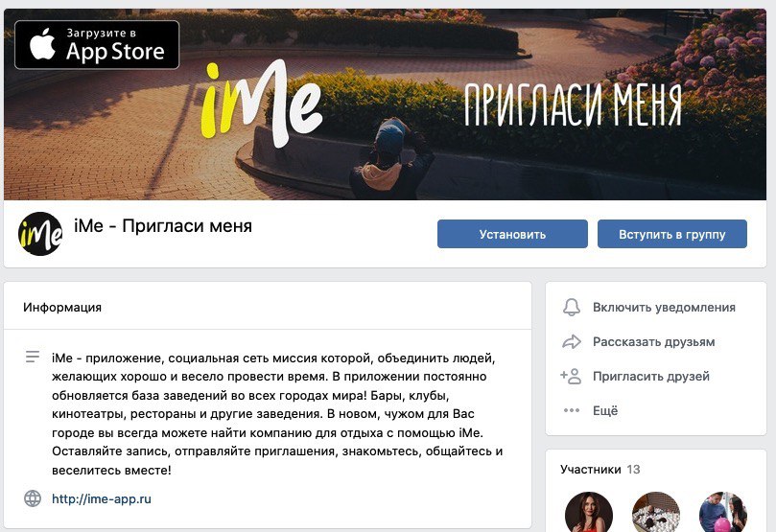Enable notifications via Включить уведомления
Viewport: 776px width, 532px height.
[x=664, y=307]
